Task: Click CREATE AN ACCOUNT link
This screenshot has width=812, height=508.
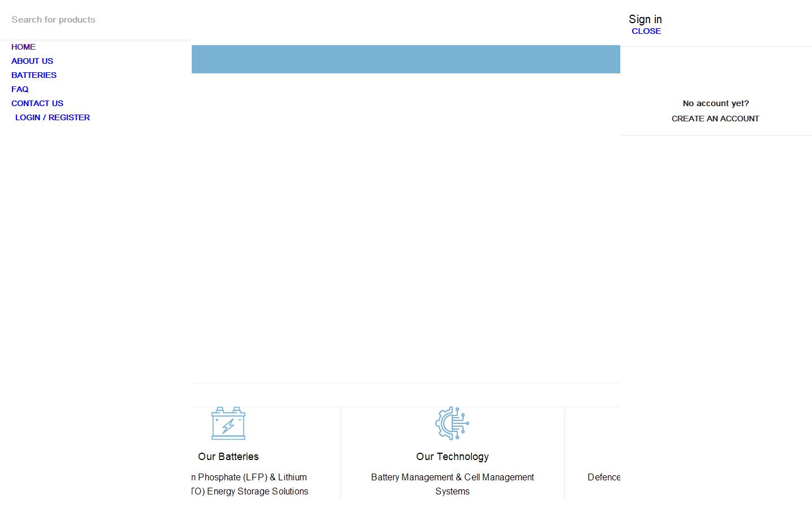Action: [715, 119]
